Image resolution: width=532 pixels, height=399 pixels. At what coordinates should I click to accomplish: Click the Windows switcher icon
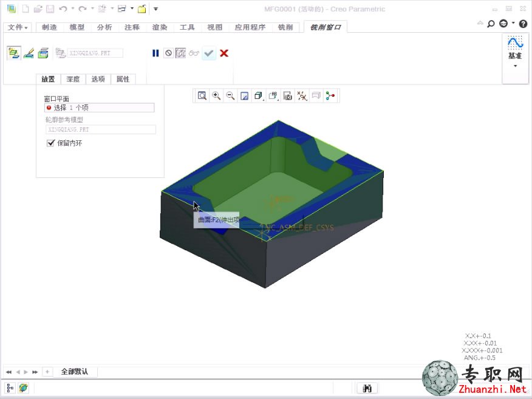(122, 9)
